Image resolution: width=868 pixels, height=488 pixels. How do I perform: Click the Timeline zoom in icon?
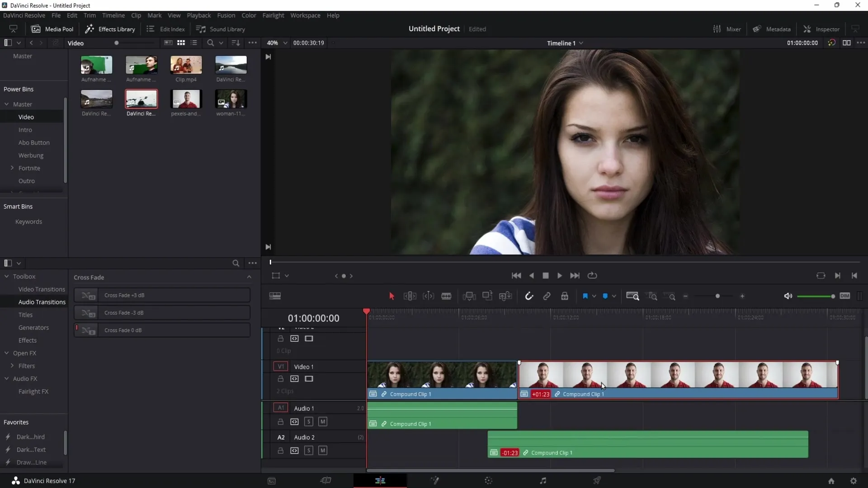pyautogui.click(x=742, y=296)
